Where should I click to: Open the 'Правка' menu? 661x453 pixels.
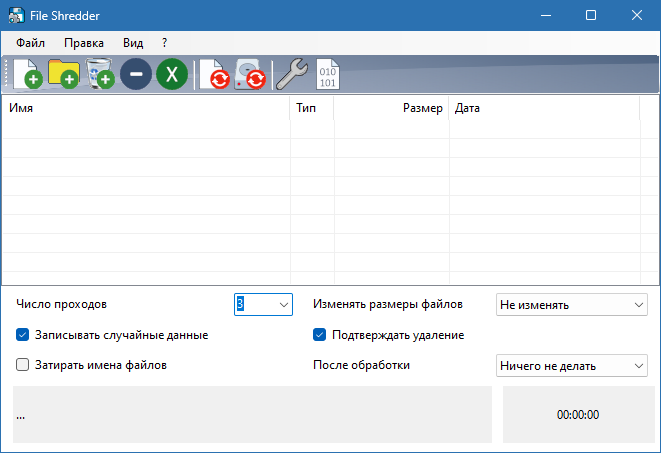(x=84, y=43)
